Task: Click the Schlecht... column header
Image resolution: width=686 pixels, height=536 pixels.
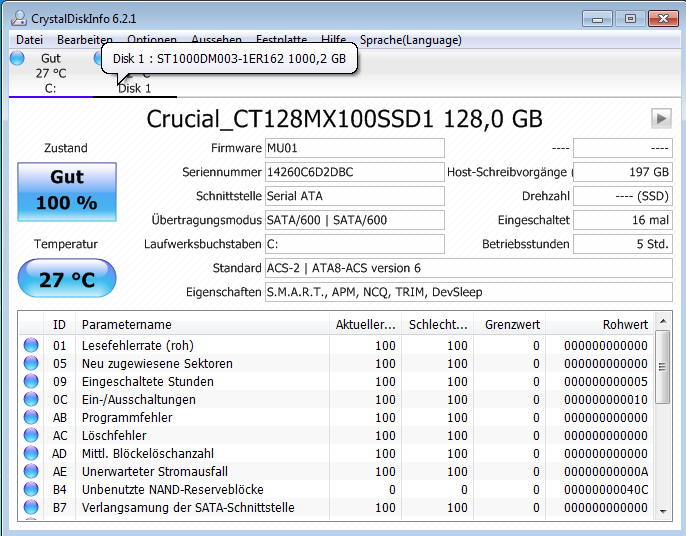Action: 438,324
